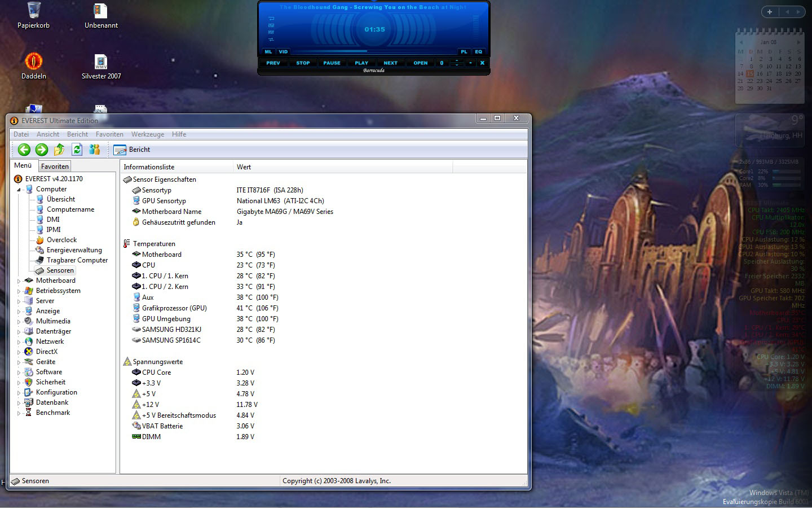Toggle the PL playlist button in player
The width and height of the screenshot is (812, 508).
pos(464,51)
